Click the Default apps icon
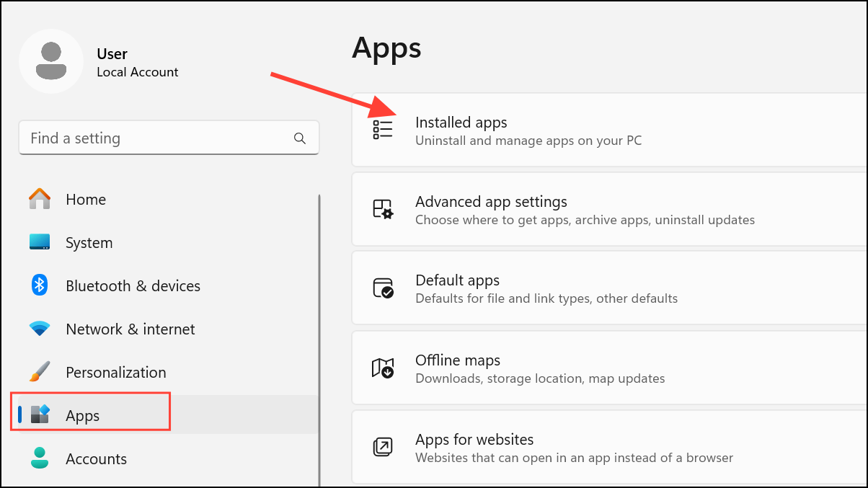Image resolution: width=868 pixels, height=488 pixels. pos(382,288)
